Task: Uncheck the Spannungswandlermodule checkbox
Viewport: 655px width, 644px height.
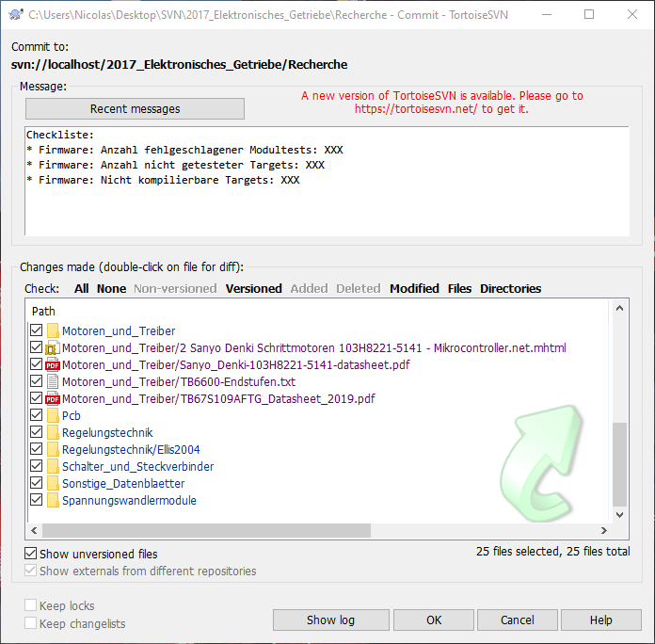Action: pyautogui.click(x=37, y=499)
